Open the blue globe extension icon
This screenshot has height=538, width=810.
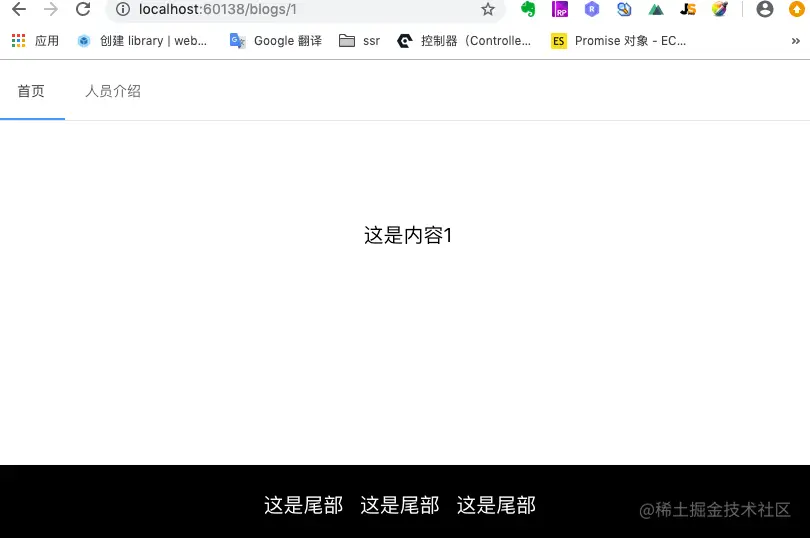pos(624,9)
